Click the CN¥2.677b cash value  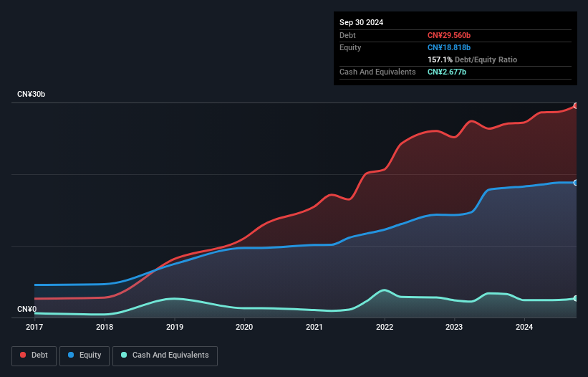click(447, 72)
